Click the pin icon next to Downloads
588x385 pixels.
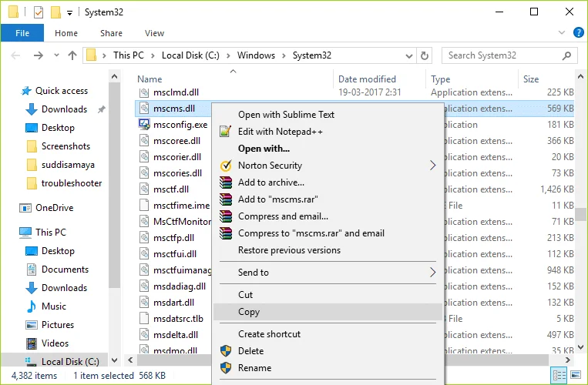coord(101,109)
